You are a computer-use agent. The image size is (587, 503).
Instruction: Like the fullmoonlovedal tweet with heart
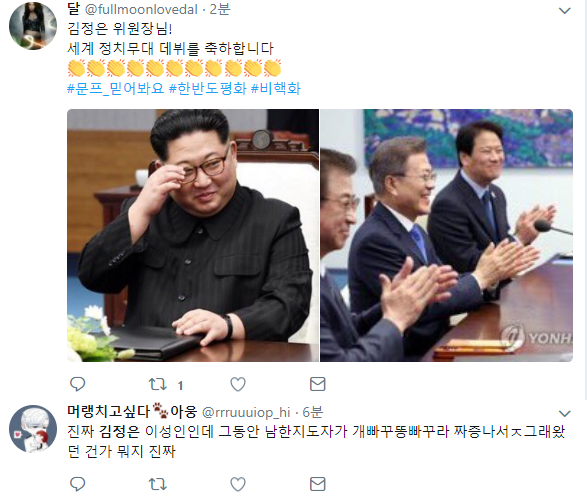(x=238, y=384)
